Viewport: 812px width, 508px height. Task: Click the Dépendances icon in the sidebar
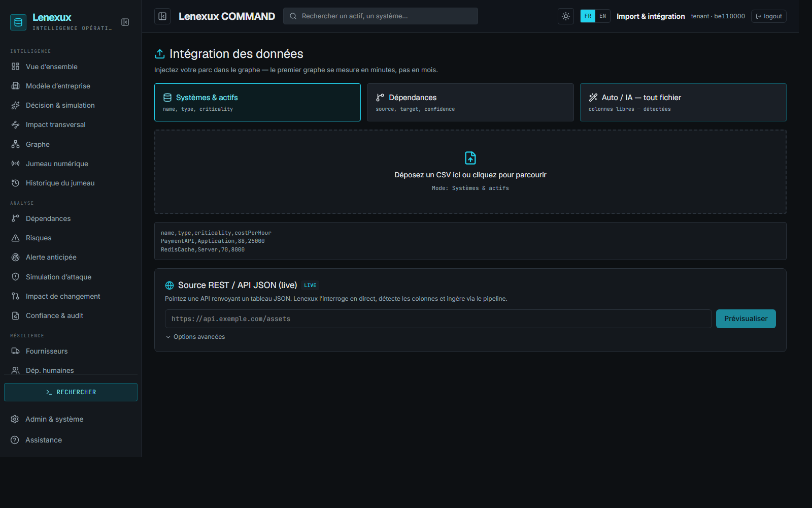pos(15,218)
